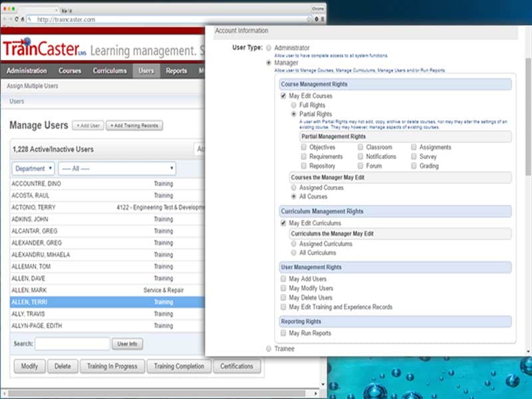Click the browser back arrow icon
532x399 pixels.
pyautogui.click(x=5, y=19)
